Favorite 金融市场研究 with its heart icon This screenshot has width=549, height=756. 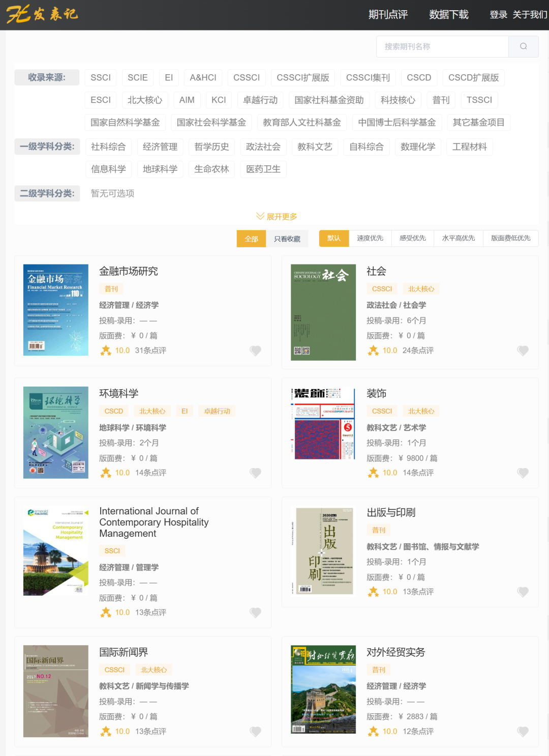[x=255, y=351]
